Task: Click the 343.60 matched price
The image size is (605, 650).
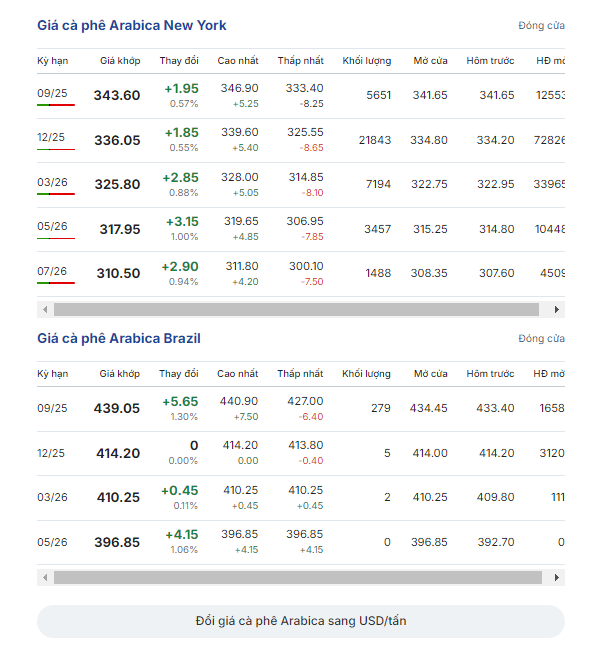Action: [117, 95]
